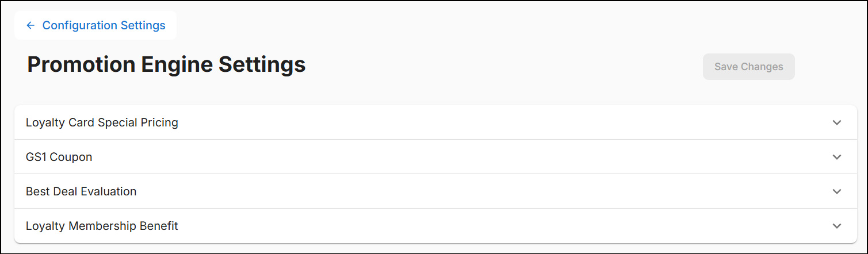Screen dimensions: 868x254
Task: Expand the GS1 Coupon chevron arrow
Action: pyautogui.click(x=836, y=157)
